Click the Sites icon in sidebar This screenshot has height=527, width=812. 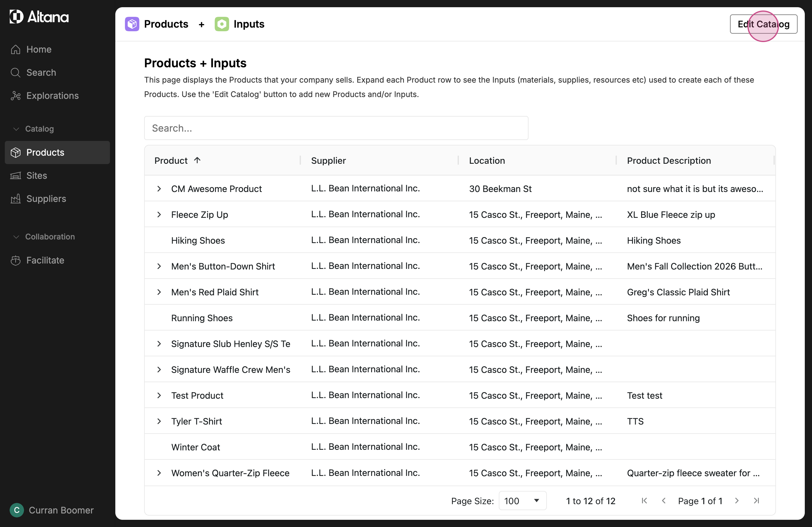coord(16,176)
